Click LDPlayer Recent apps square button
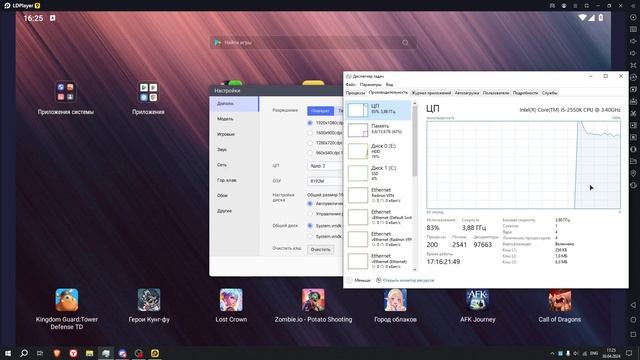The height and width of the screenshot is (360, 640). 633,334
